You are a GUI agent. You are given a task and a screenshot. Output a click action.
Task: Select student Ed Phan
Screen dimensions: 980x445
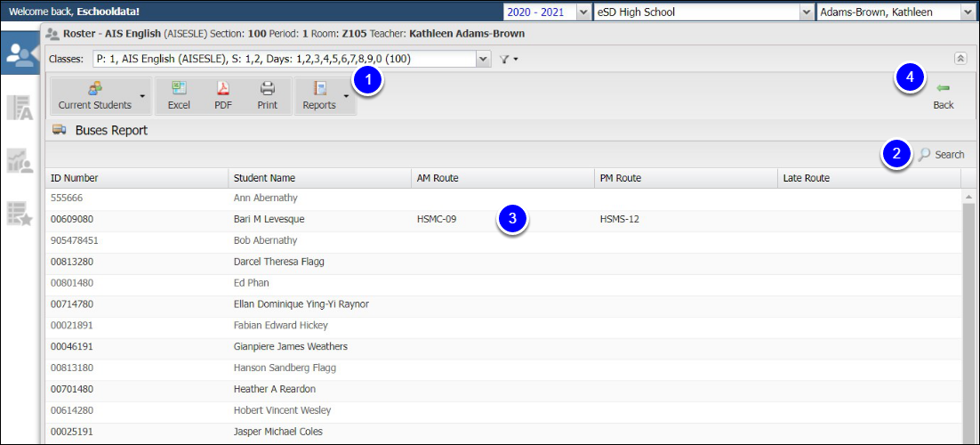(x=252, y=283)
